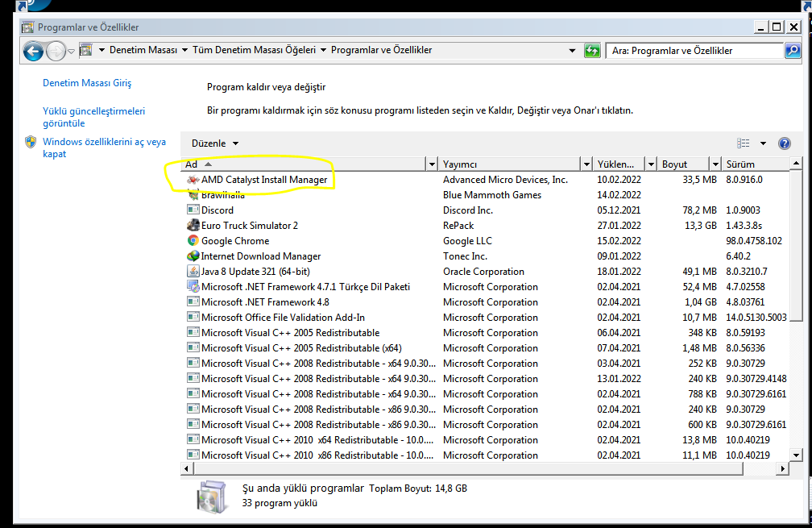This screenshot has height=528, width=812.
Task: Click the Refresh button beside address bar
Action: 592,50
